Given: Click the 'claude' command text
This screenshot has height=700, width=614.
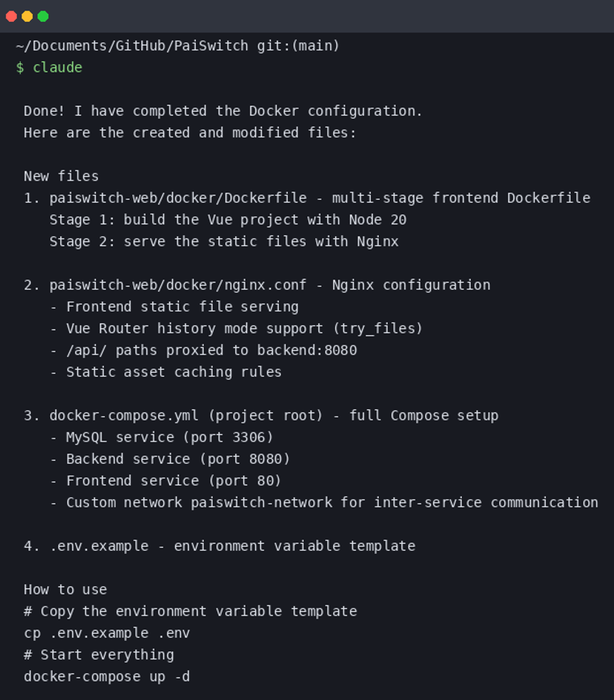Looking at the screenshot, I should click(57, 67).
